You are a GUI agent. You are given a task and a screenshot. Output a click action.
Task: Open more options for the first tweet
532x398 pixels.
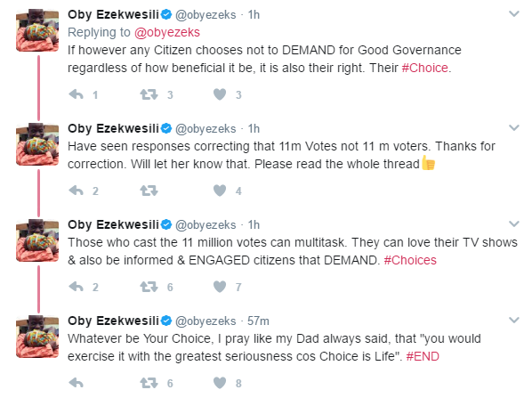514,14
